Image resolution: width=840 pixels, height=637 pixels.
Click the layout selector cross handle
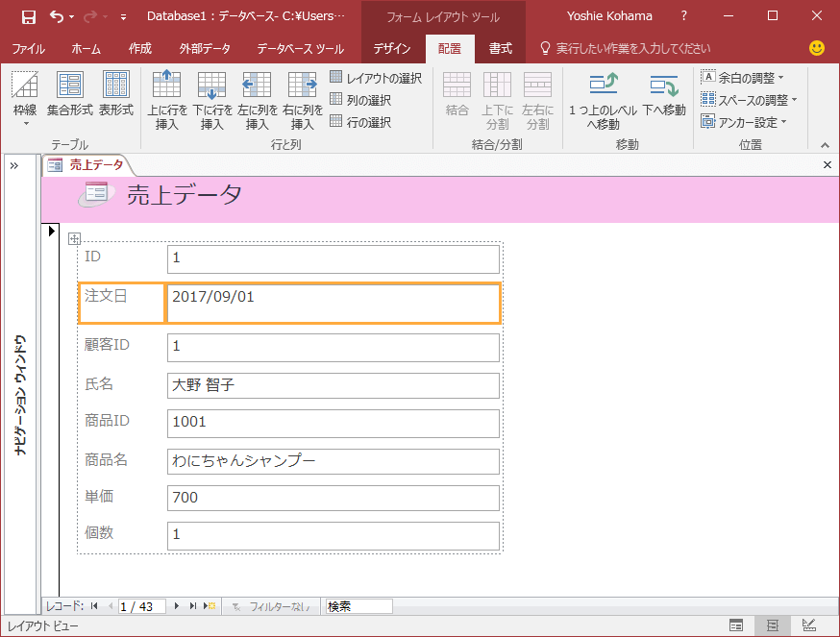[x=74, y=238]
